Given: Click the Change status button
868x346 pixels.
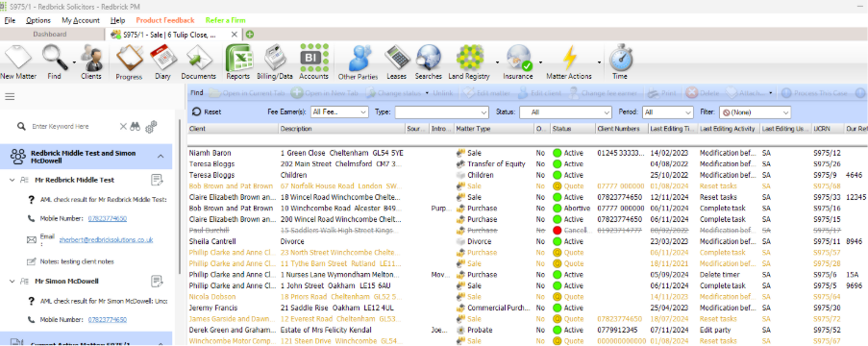Looking at the screenshot, I should (x=393, y=93).
